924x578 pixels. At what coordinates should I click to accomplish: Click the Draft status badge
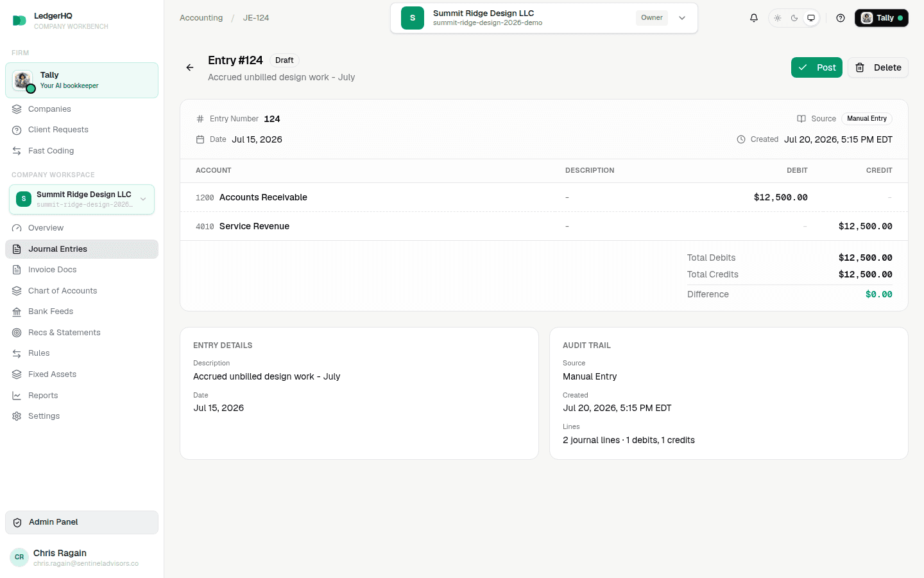click(x=284, y=60)
